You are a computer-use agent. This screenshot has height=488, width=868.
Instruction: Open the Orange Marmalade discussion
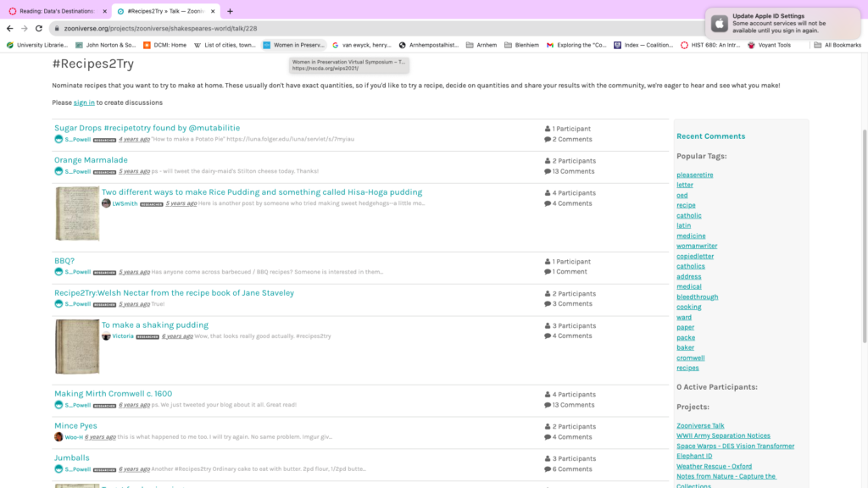click(91, 160)
